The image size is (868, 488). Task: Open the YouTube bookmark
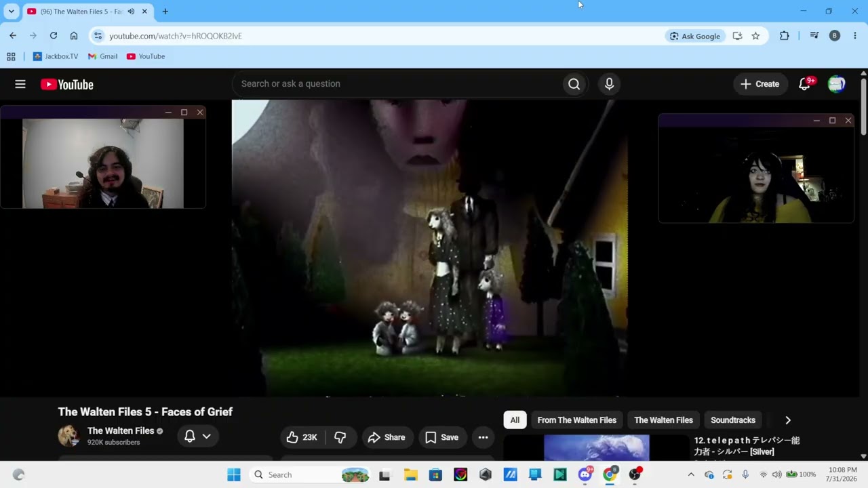(146, 56)
